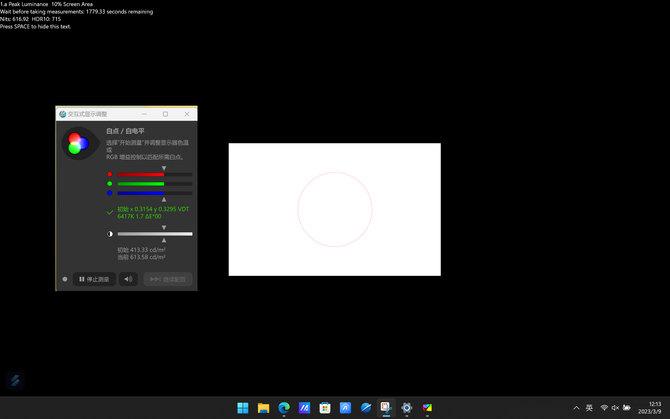Switch the input language indicator
The image size is (670, 419).
point(589,408)
